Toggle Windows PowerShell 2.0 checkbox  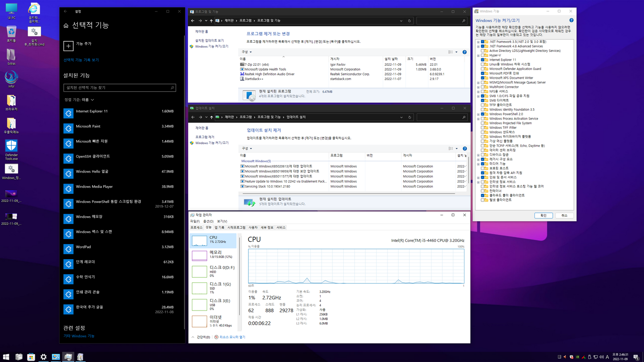[483, 114]
